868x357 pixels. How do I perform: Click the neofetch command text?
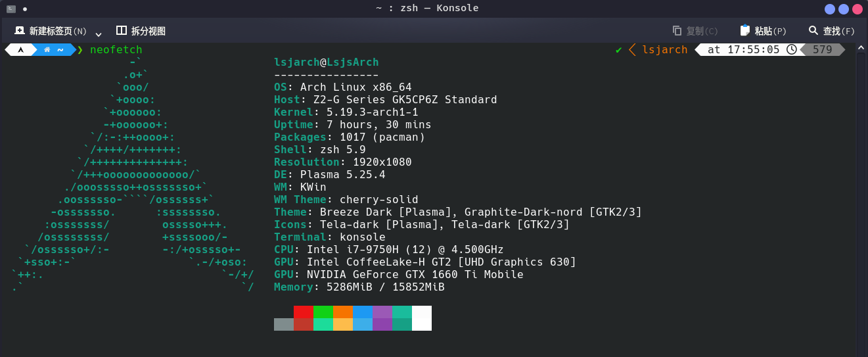tap(116, 50)
